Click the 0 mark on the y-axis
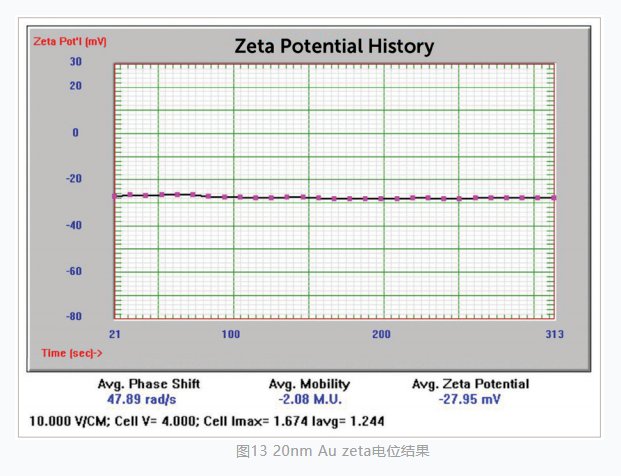621x476 pixels. [x=74, y=132]
